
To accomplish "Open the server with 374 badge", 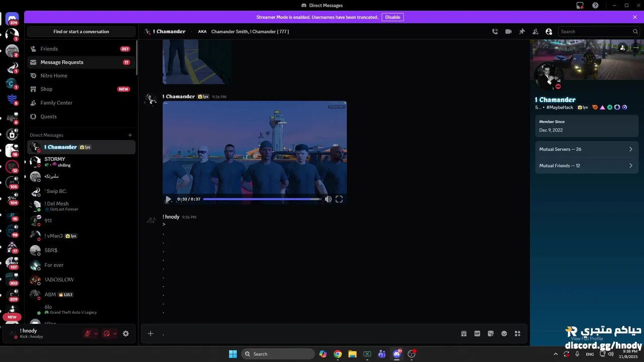I will coord(13,19).
